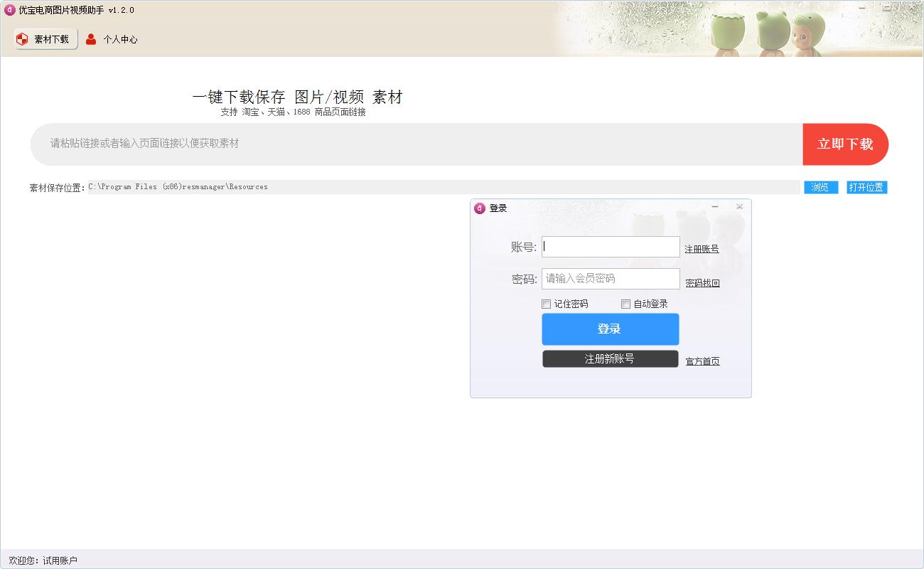924x569 pixels.
Task: Click the 账号 input field
Action: point(610,247)
